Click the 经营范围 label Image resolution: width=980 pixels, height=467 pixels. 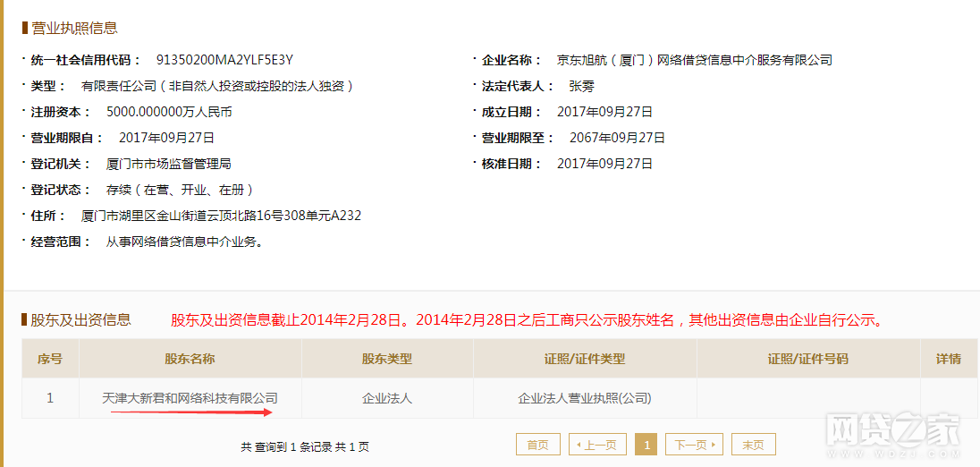[61, 242]
